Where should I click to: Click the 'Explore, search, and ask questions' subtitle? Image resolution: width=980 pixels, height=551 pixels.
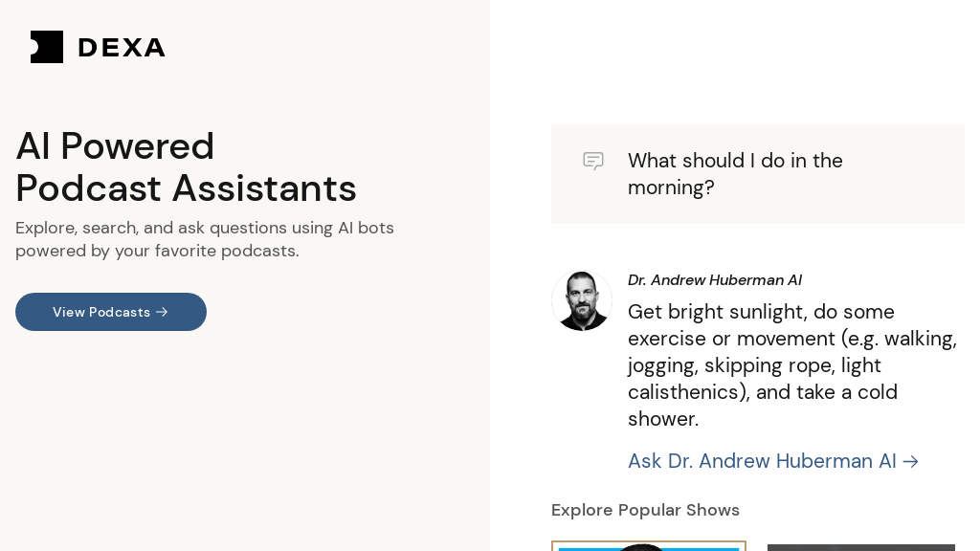pyautogui.click(x=205, y=228)
